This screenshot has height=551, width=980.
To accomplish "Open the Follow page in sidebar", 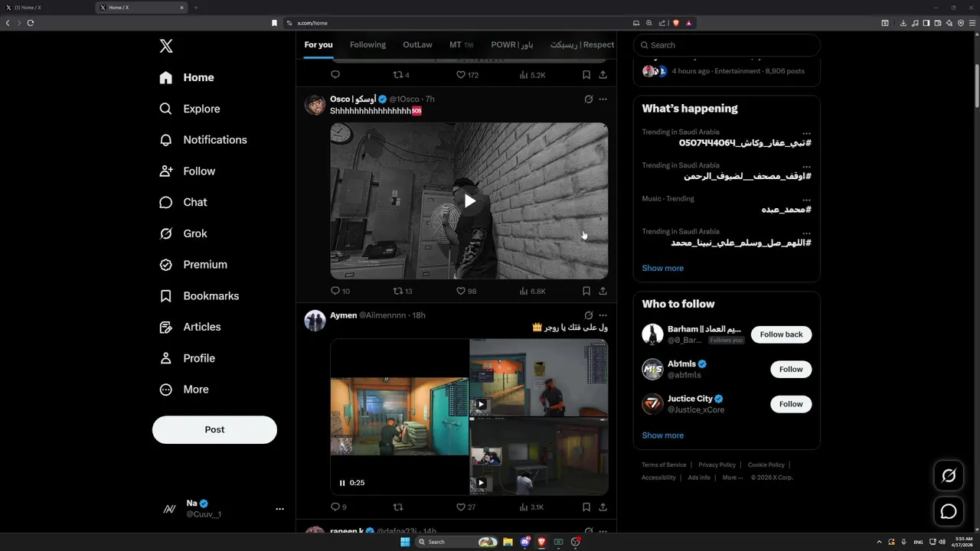I will tap(188, 171).
